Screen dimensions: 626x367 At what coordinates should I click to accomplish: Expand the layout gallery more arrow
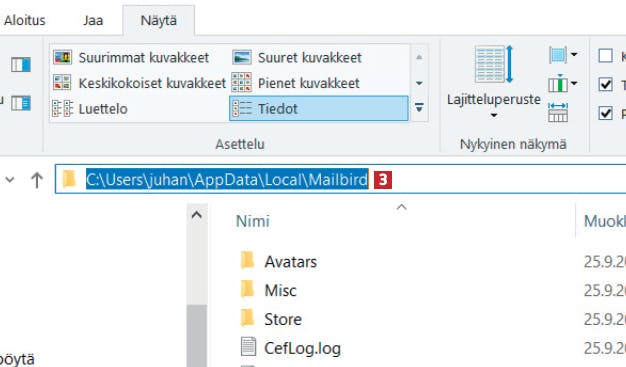419,107
